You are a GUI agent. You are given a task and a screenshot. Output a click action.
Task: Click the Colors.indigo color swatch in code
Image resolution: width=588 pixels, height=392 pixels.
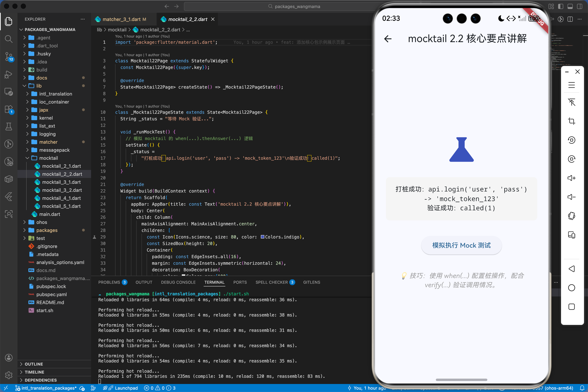coord(262,237)
